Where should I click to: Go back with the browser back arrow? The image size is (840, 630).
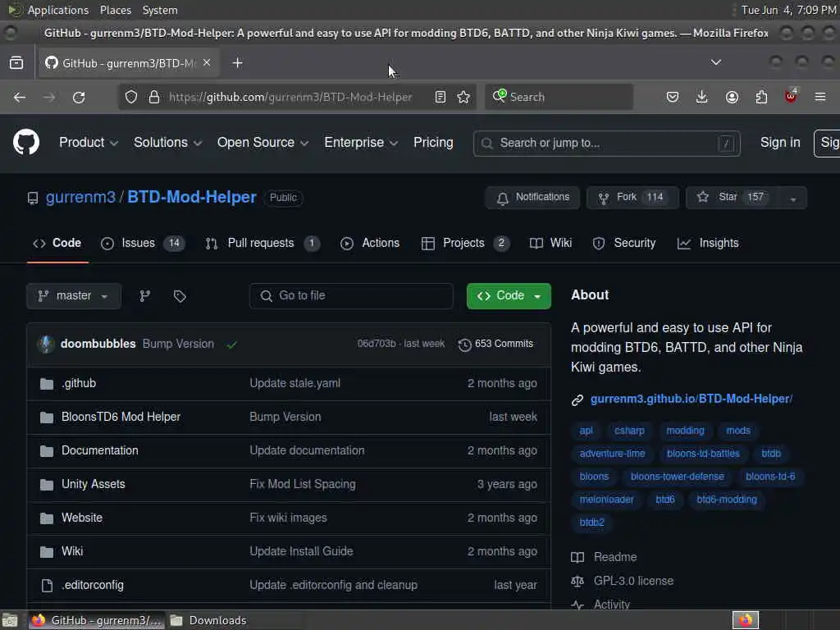coord(20,97)
